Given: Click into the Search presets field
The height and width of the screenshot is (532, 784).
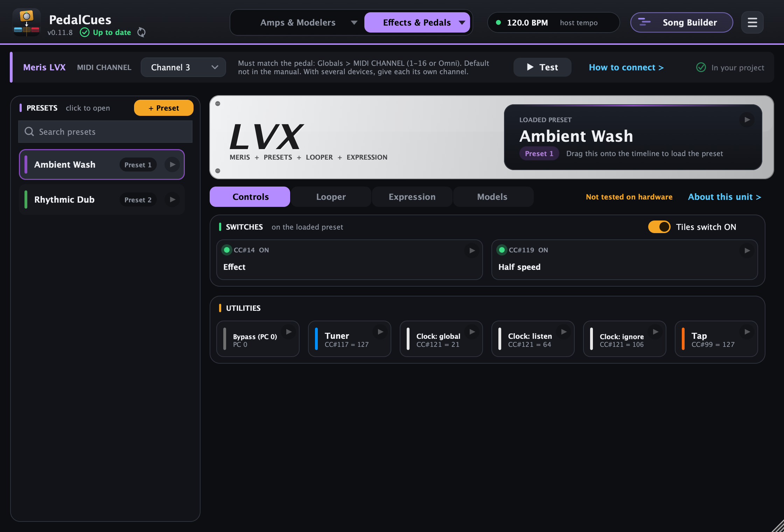Looking at the screenshot, I should pos(105,132).
